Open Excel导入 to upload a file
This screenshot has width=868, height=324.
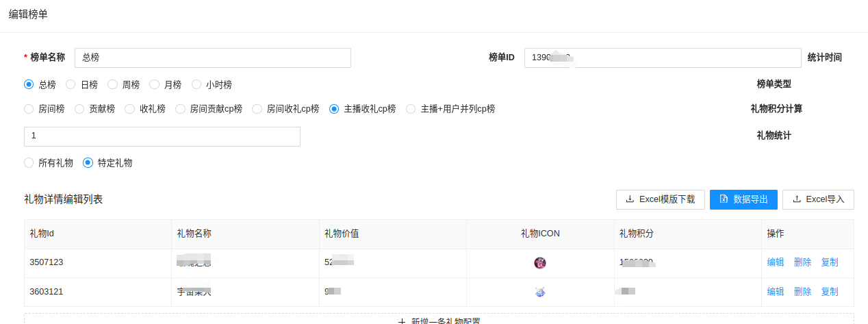coord(818,199)
